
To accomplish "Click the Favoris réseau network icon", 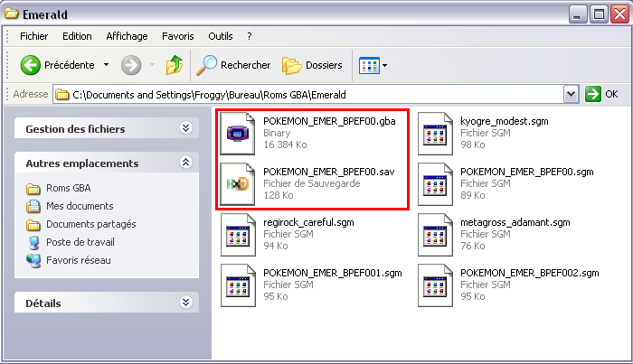I will pos(33,261).
